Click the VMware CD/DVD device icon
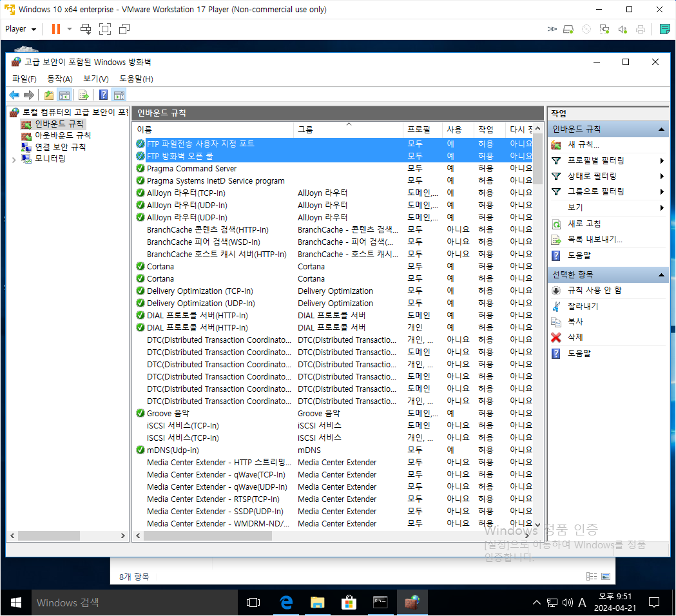The height and width of the screenshot is (616, 676). (586, 29)
